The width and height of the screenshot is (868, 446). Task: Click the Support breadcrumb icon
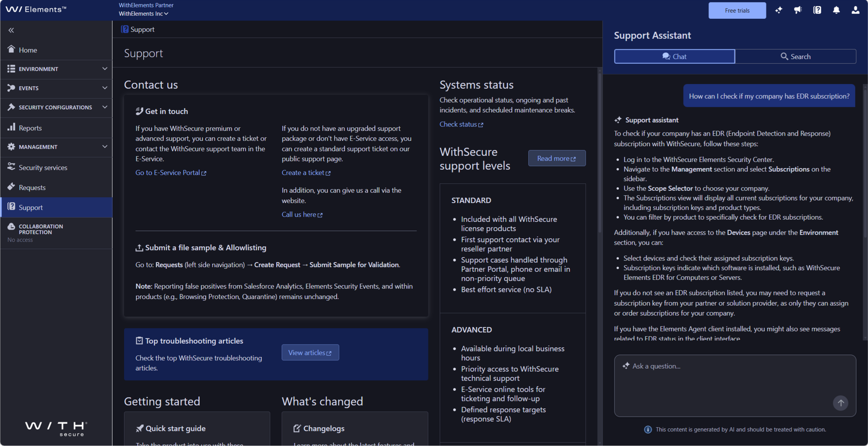pyautogui.click(x=125, y=29)
